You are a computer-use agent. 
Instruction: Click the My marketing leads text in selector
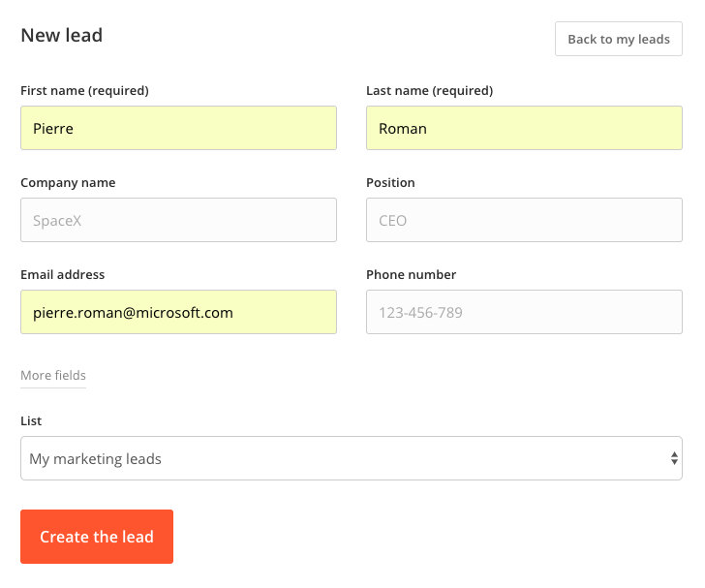pos(95,459)
